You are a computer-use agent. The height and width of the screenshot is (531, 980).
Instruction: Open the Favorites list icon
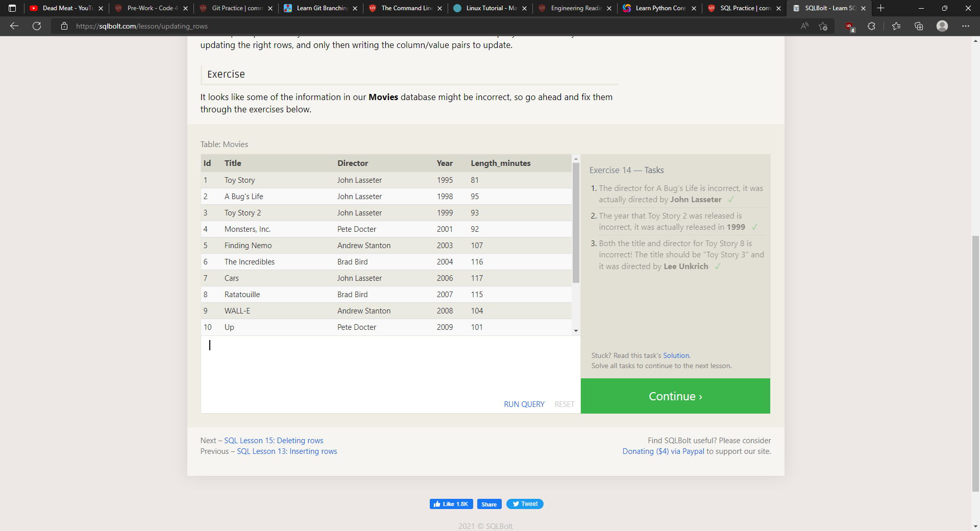point(896,26)
